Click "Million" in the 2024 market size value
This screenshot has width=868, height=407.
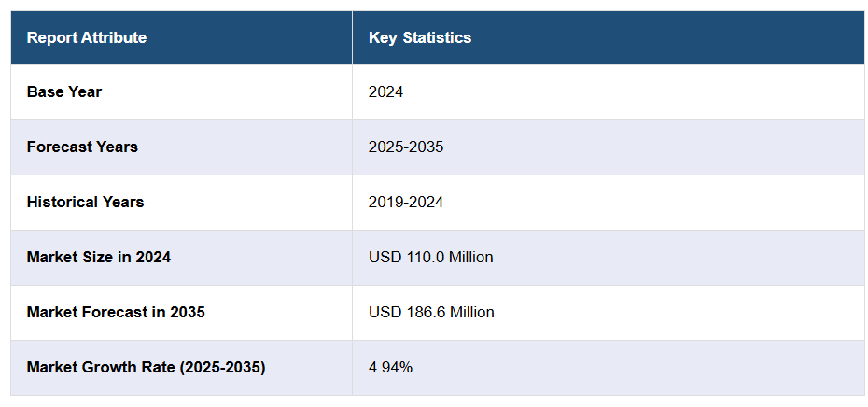point(471,258)
